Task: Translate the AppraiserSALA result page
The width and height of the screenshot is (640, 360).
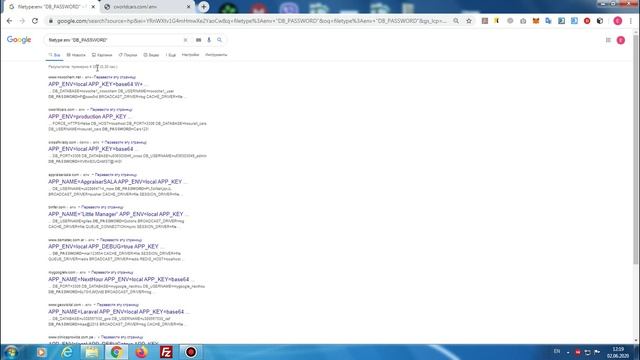Action: click(x=116, y=175)
